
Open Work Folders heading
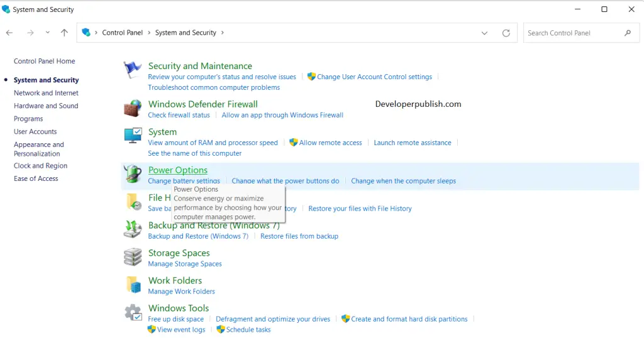point(175,281)
